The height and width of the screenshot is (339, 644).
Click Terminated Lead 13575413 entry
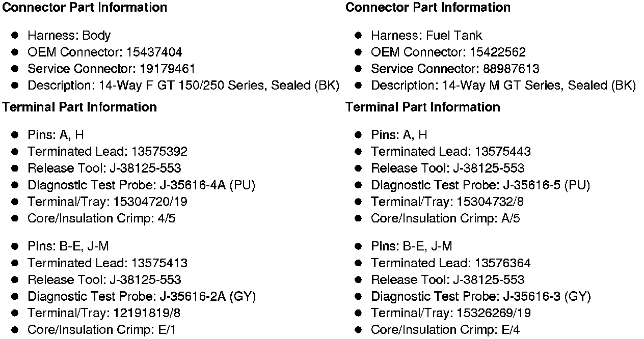pos(108,263)
